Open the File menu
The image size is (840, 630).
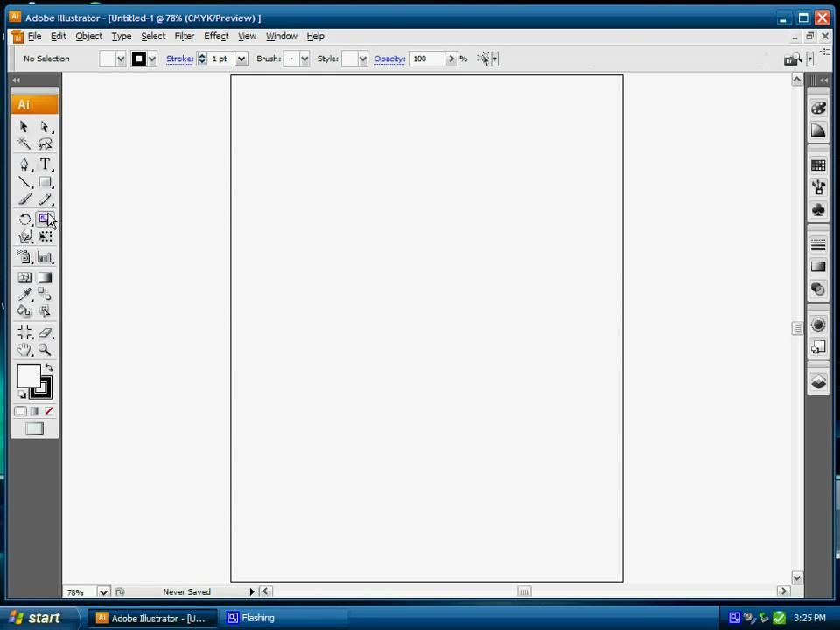point(34,36)
